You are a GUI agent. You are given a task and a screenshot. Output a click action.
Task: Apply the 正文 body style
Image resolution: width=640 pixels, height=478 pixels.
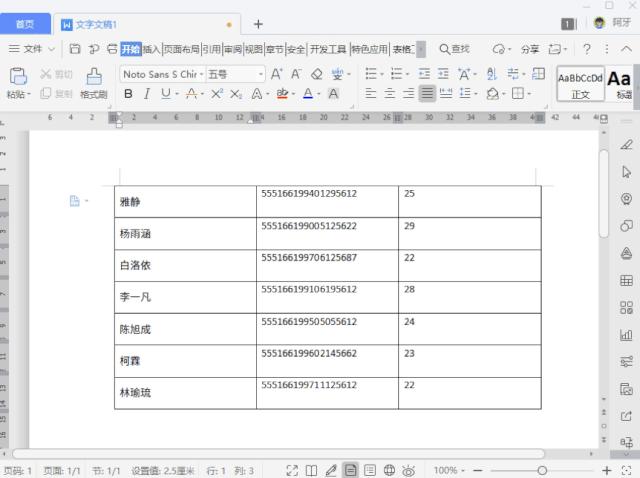(580, 84)
